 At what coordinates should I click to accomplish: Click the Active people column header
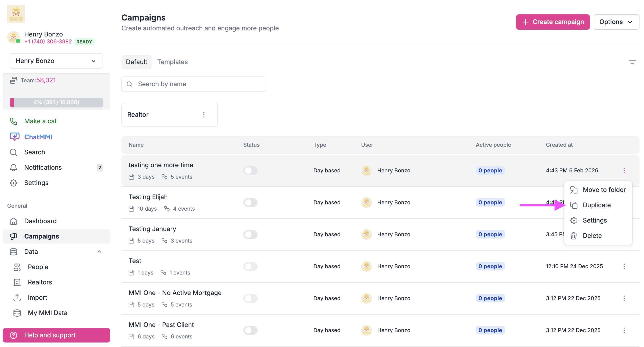pos(493,145)
